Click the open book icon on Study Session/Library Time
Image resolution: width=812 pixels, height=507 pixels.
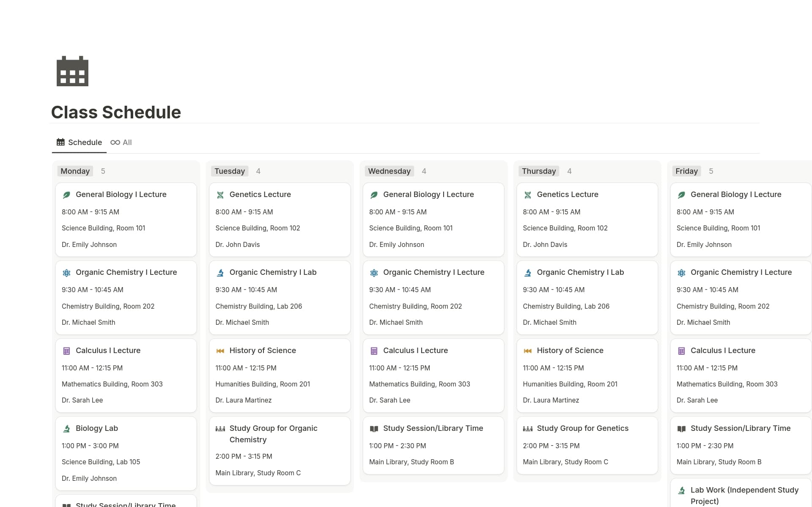click(374, 428)
